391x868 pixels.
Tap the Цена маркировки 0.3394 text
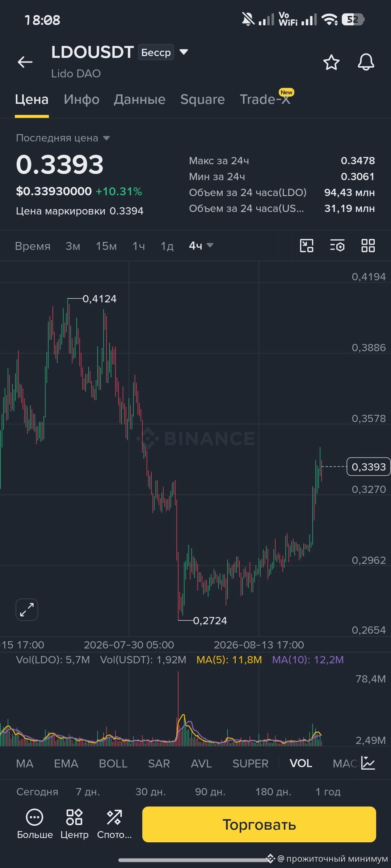click(x=80, y=211)
